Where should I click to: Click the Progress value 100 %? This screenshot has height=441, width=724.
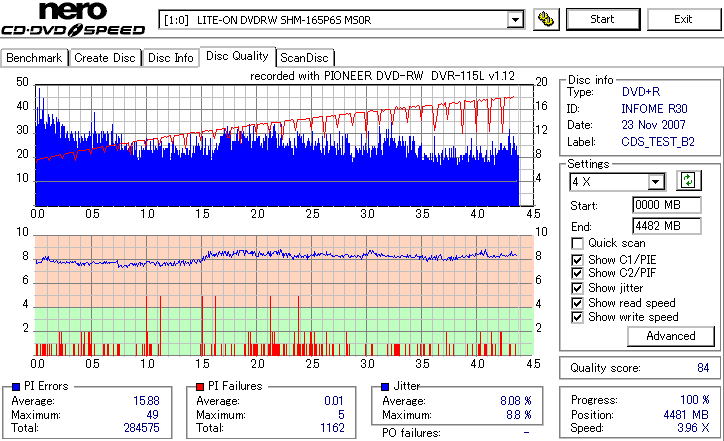[695, 400]
